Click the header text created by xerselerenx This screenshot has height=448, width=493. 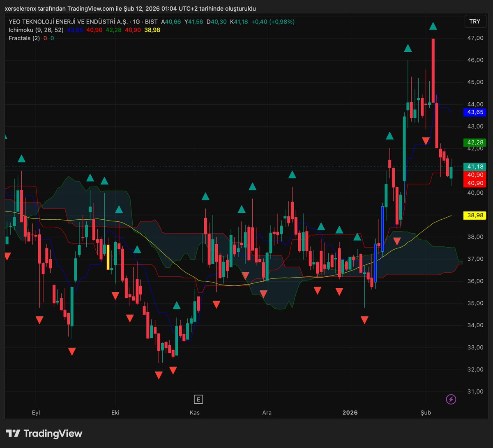pyautogui.click(x=131, y=9)
